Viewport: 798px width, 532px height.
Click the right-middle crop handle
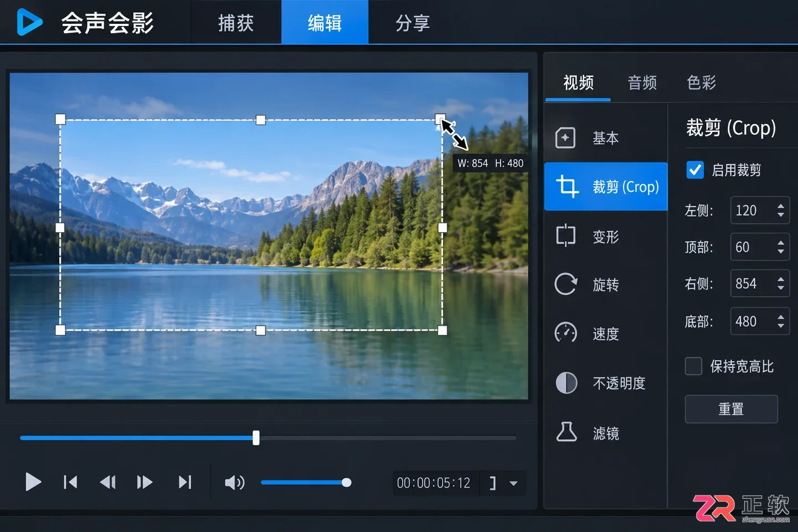[x=442, y=227]
